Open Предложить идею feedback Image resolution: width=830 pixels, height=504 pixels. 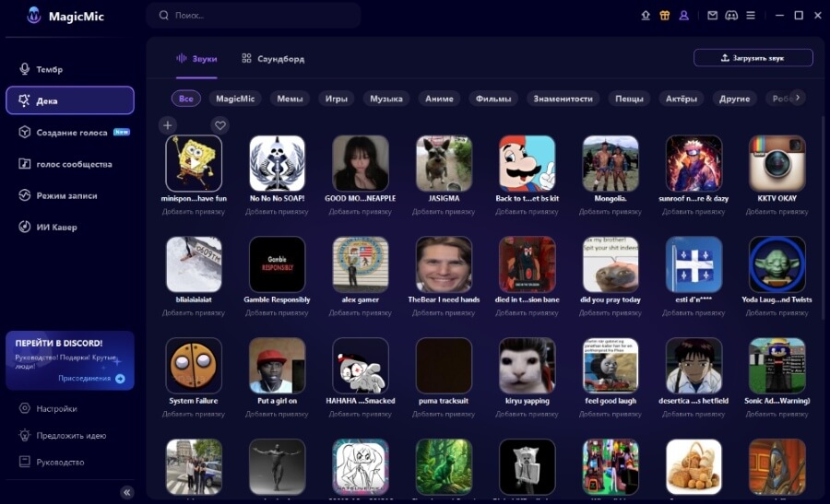(x=63, y=435)
